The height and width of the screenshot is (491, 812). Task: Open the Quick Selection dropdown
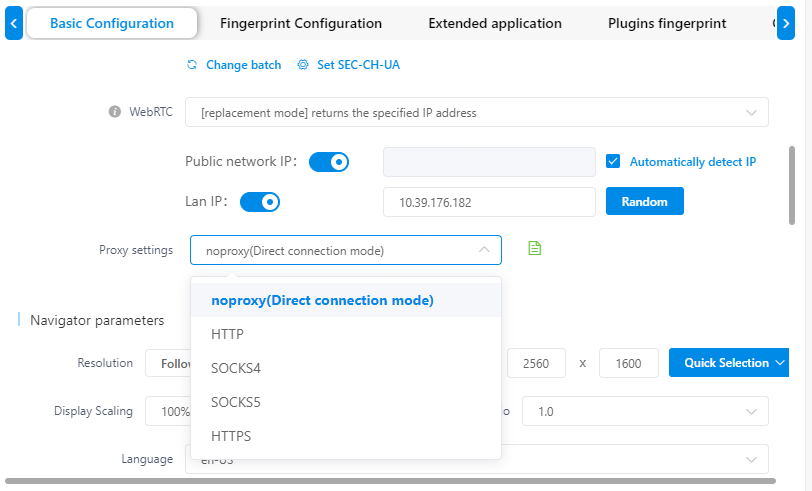[728, 363]
